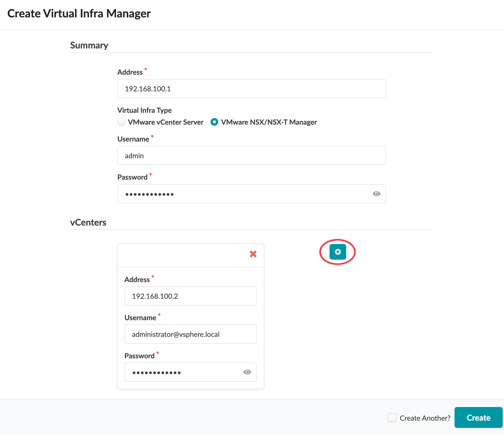The width and height of the screenshot is (504, 434).
Task: Click the "VMware NSX/NSX-T Manager" label text
Action: coord(269,122)
